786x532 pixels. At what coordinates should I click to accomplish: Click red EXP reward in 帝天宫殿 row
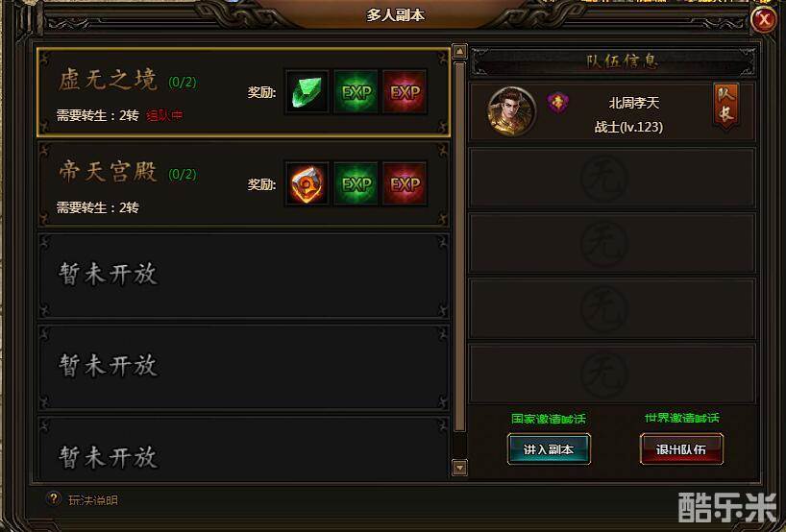point(405,183)
